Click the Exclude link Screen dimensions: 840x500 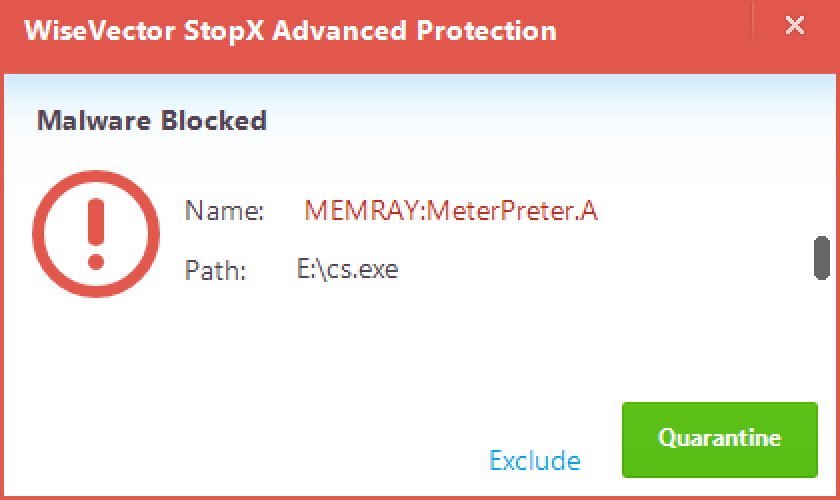(535, 460)
